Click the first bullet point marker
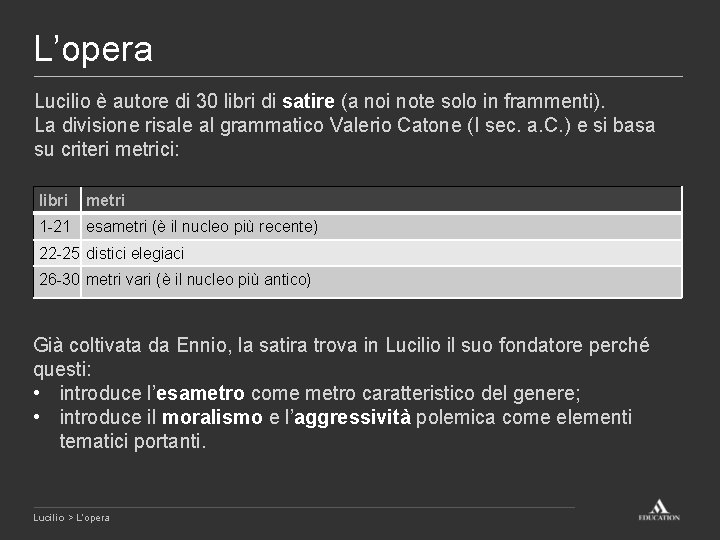Viewport: 720px width, 540px height. (37, 394)
